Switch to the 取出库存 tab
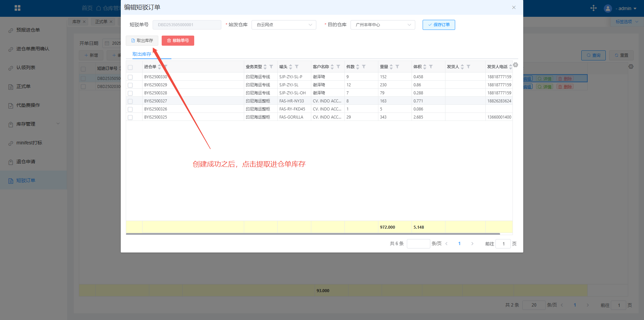 click(142, 54)
